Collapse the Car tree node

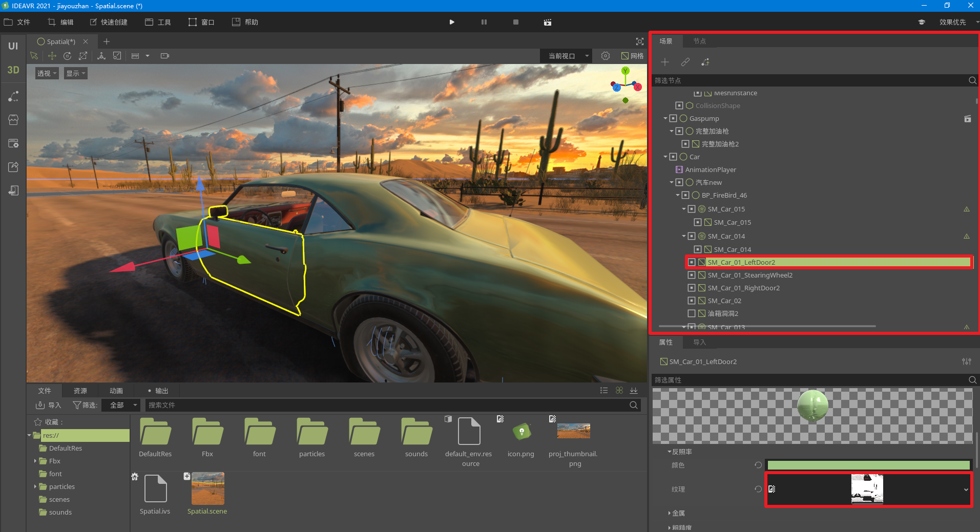click(x=665, y=157)
